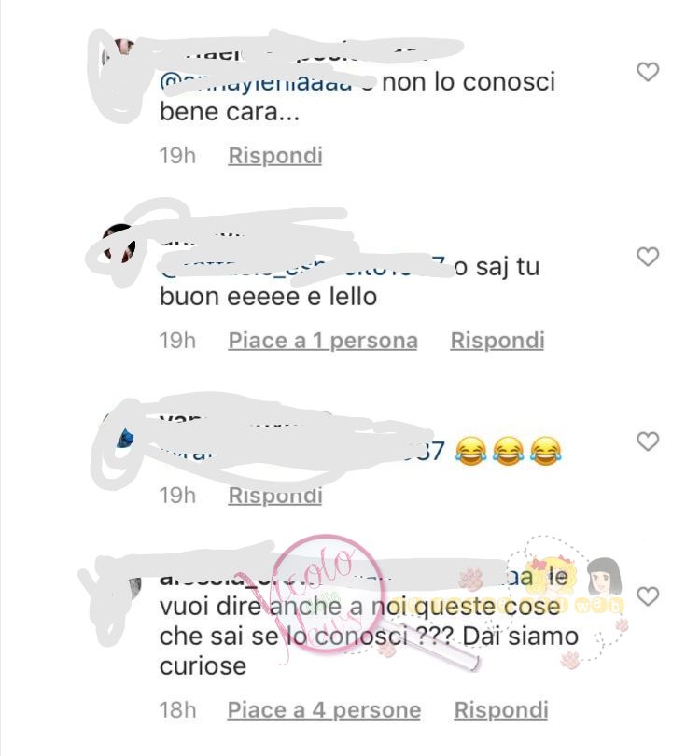This screenshot has height=756, width=700.
Task: Heart the "Dai siamo curiose" comment
Action: 648,596
